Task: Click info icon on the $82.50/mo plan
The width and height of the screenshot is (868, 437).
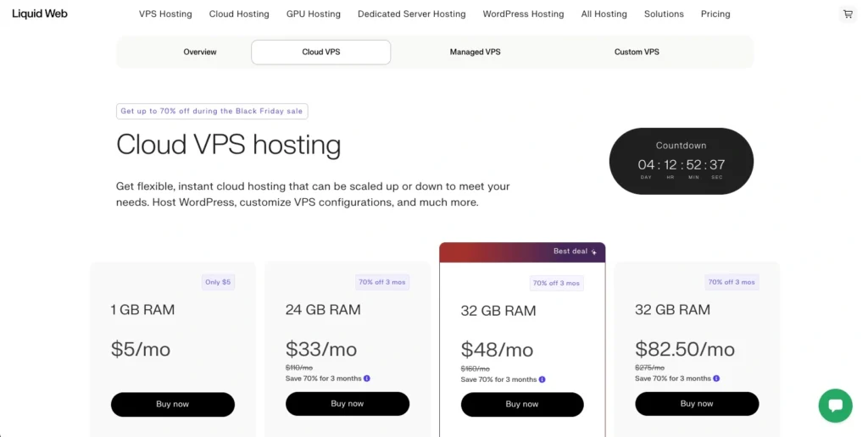Action: [x=716, y=379]
